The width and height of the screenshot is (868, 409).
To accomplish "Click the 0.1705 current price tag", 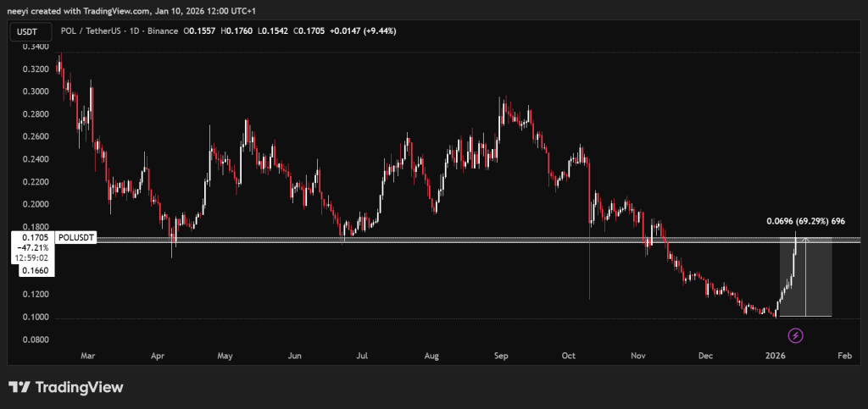I will [32, 239].
